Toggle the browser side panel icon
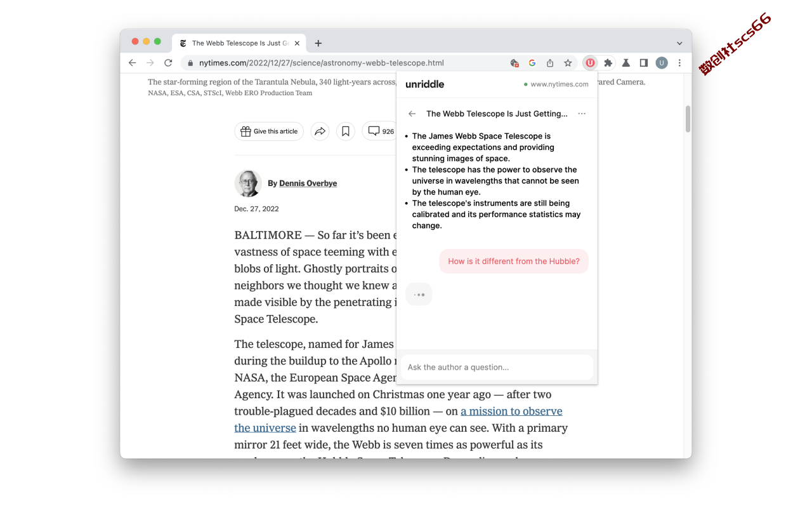The width and height of the screenshot is (812, 508). click(x=643, y=63)
